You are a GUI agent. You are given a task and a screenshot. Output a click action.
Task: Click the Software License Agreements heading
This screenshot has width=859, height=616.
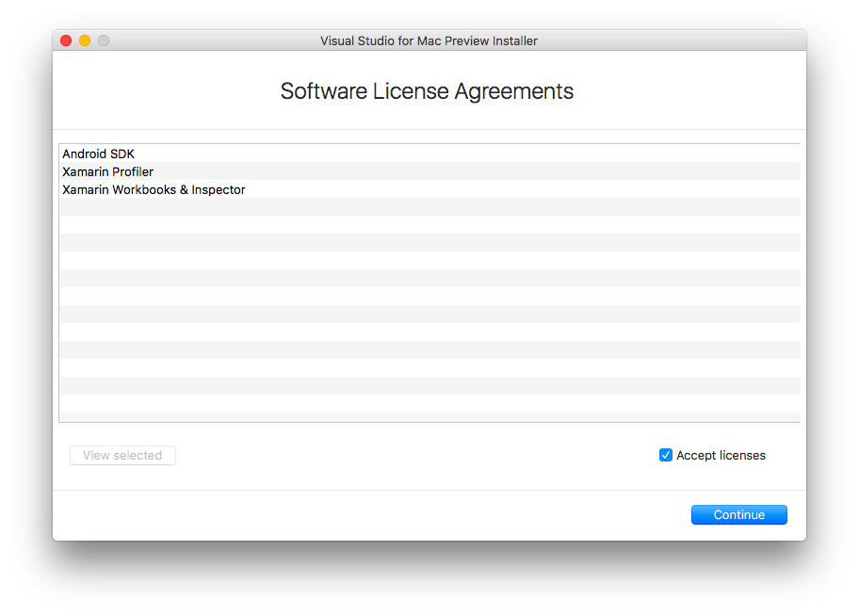coord(427,91)
